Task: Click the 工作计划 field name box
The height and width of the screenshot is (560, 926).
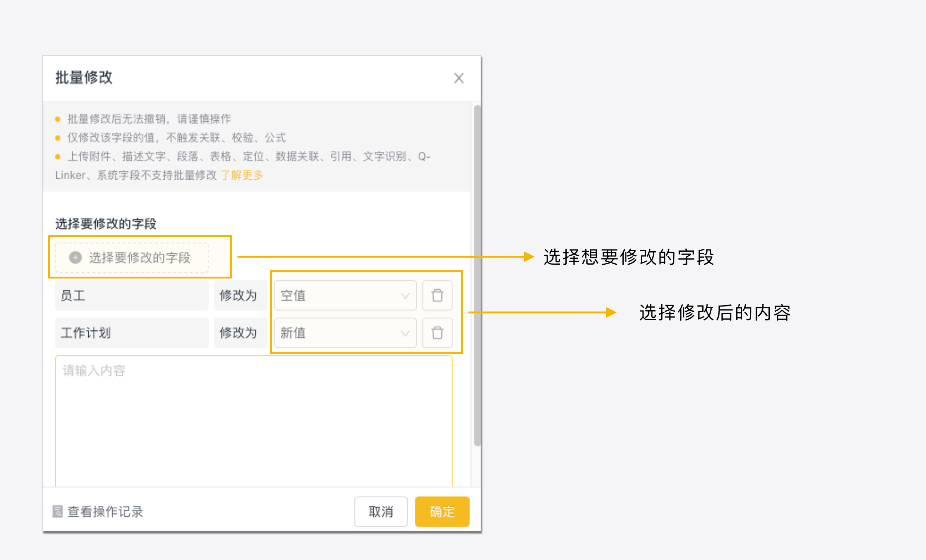Action: click(132, 333)
